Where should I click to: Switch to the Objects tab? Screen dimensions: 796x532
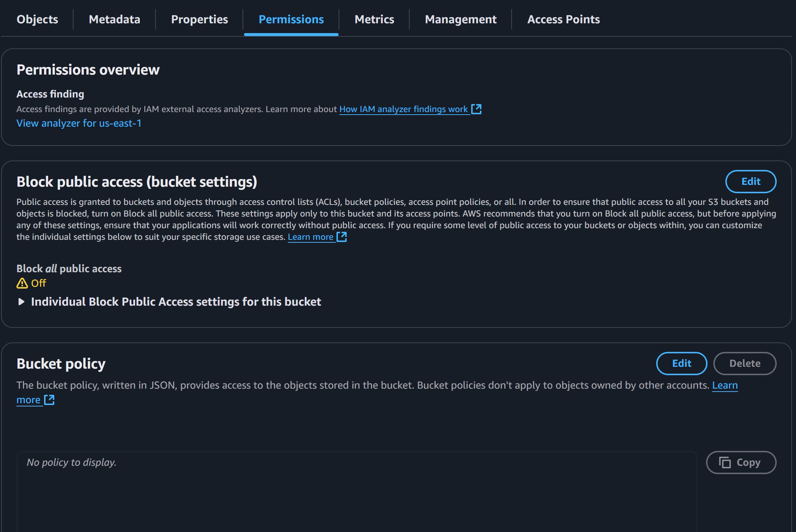[x=37, y=19]
